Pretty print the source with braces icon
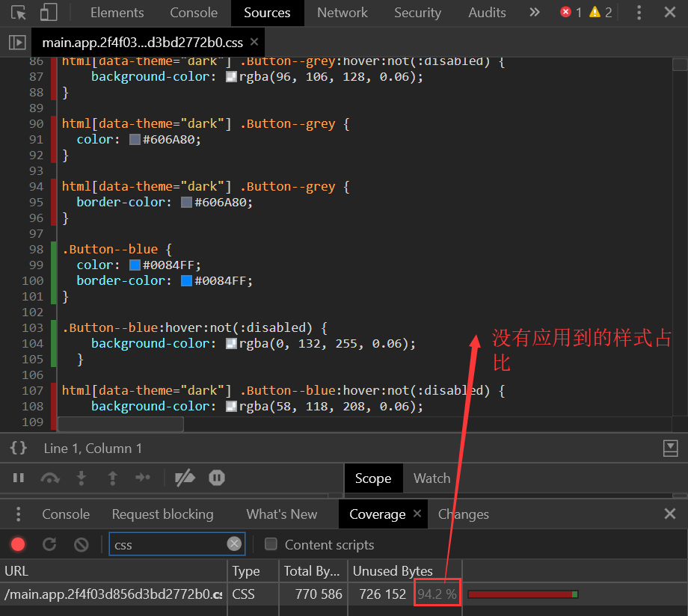Viewport: 688px width, 616px height. (x=19, y=448)
